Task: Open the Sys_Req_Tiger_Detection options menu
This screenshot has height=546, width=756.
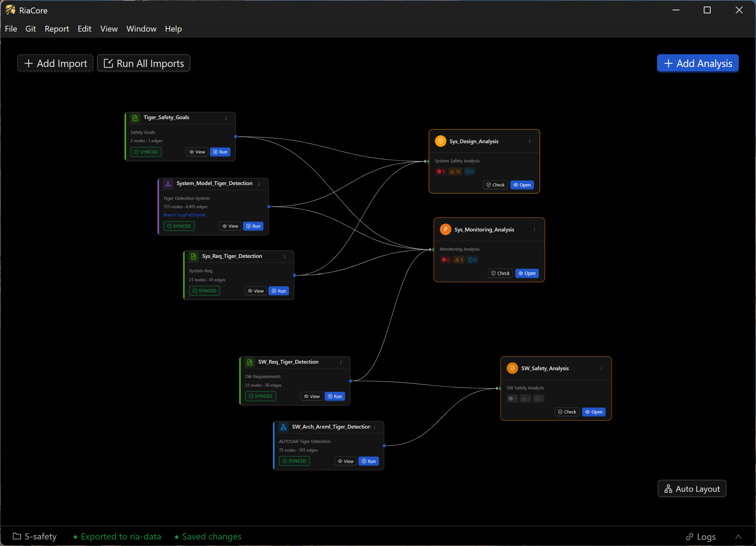Action: [x=285, y=257]
